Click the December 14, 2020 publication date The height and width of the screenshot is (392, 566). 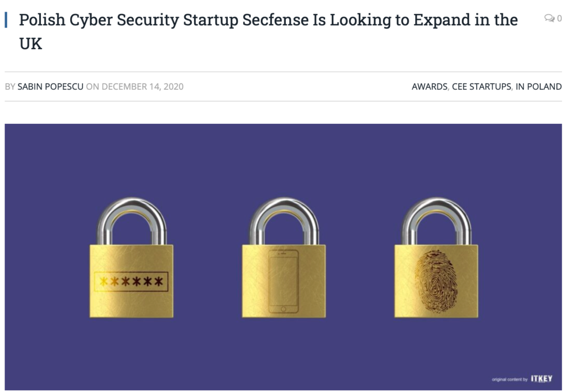click(x=143, y=87)
